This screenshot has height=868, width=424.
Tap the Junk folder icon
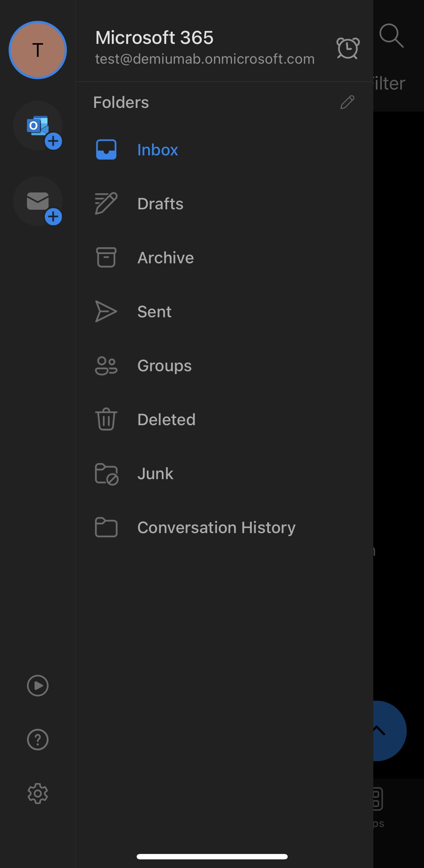click(106, 474)
